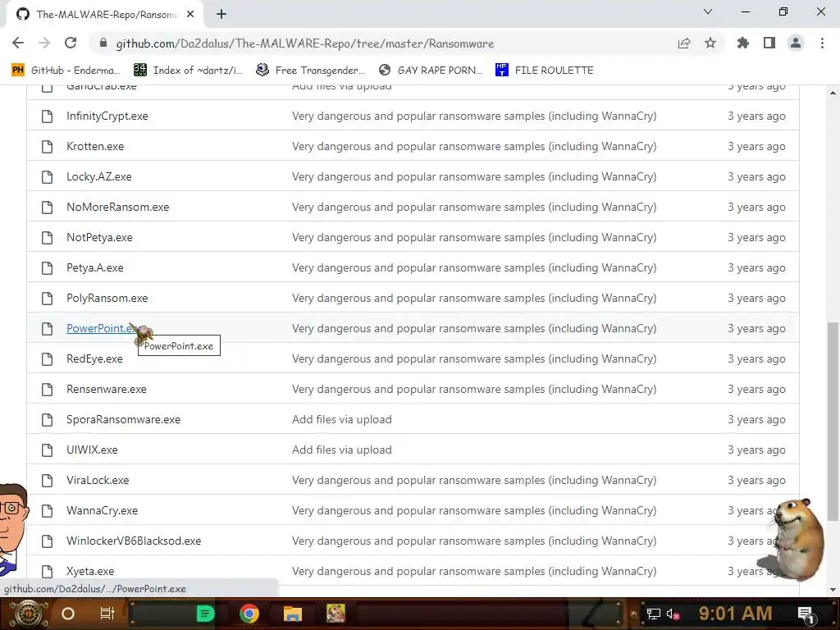Viewport: 840px width, 630px height.
Task: Open the UIWIX.exe file link
Action: 92,450
